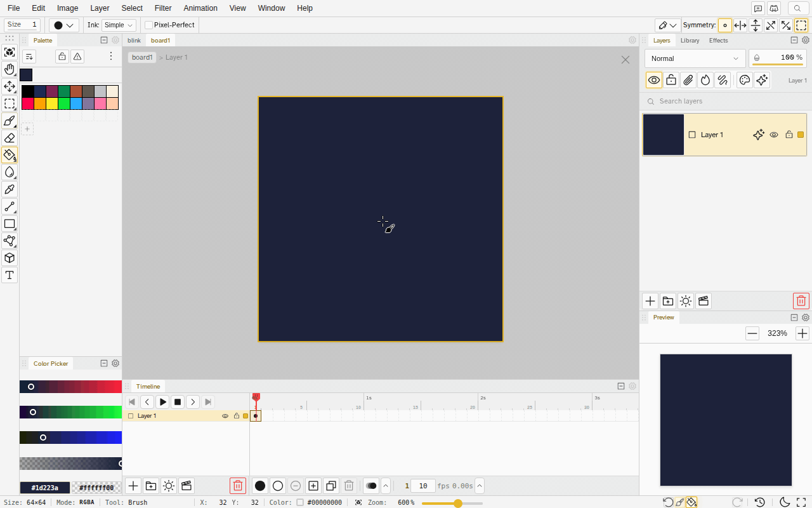Zoom out the preview with minus button
Screen dimensions: 812x508
(x=752, y=333)
